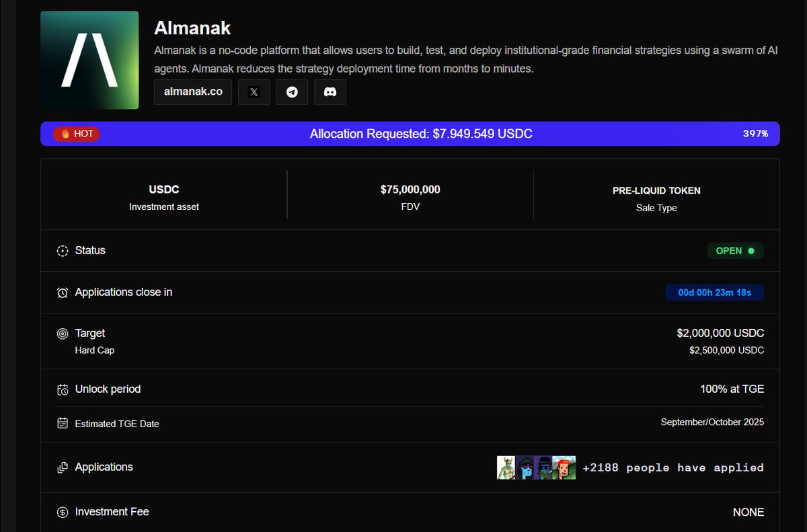Click the 'Hard Cap' label
The width and height of the screenshot is (807, 532).
click(95, 350)
